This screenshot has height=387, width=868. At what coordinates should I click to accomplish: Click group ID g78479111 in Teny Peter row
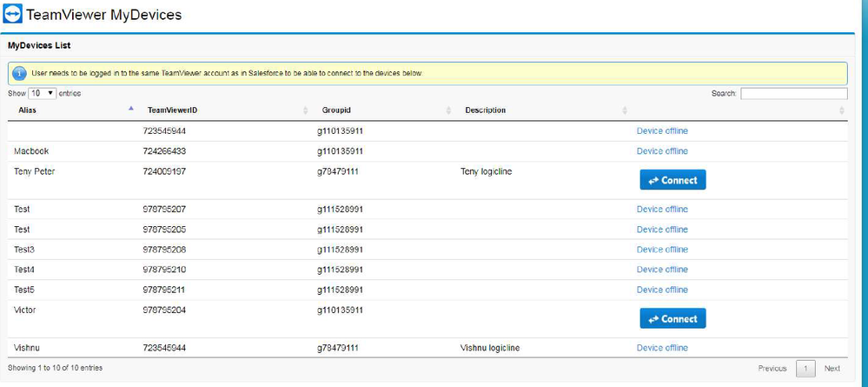338,171
